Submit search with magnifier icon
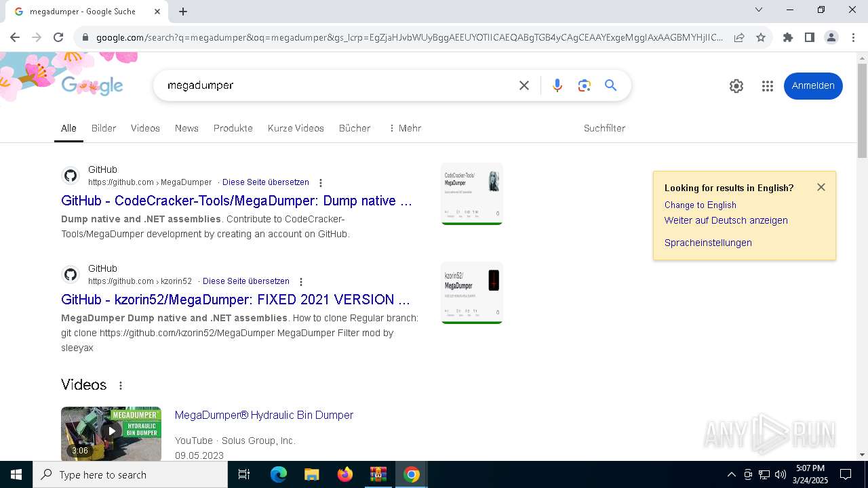The height and width of the screenshot is (488, 868). [611, 85]
